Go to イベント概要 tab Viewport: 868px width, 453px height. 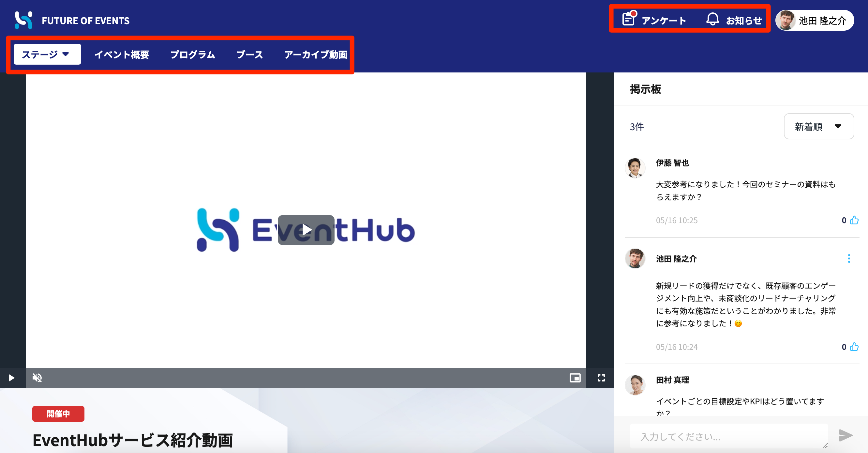click(x=122, y=54)
